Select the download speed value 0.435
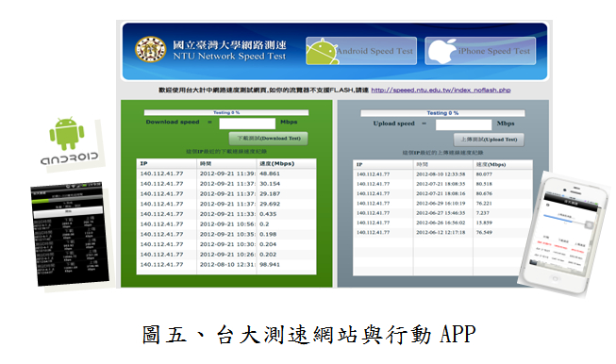This screenshot has height=364, width=616. click(x=268, y=214)
